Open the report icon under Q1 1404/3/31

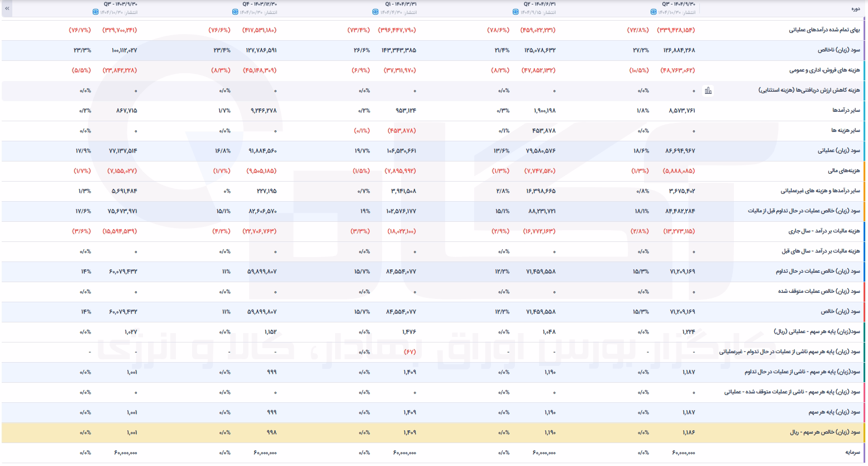[375, 12]
